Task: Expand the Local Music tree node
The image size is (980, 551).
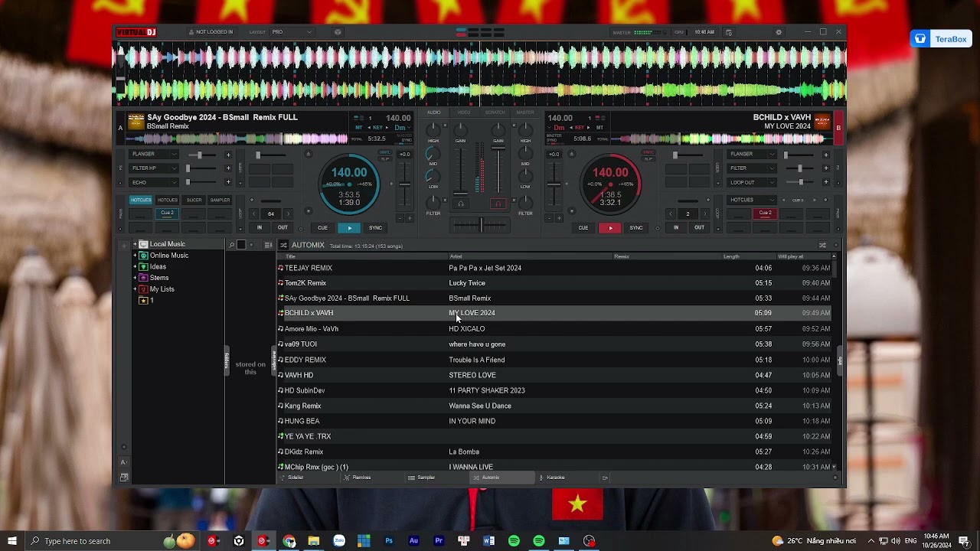Action: (135, 244)
